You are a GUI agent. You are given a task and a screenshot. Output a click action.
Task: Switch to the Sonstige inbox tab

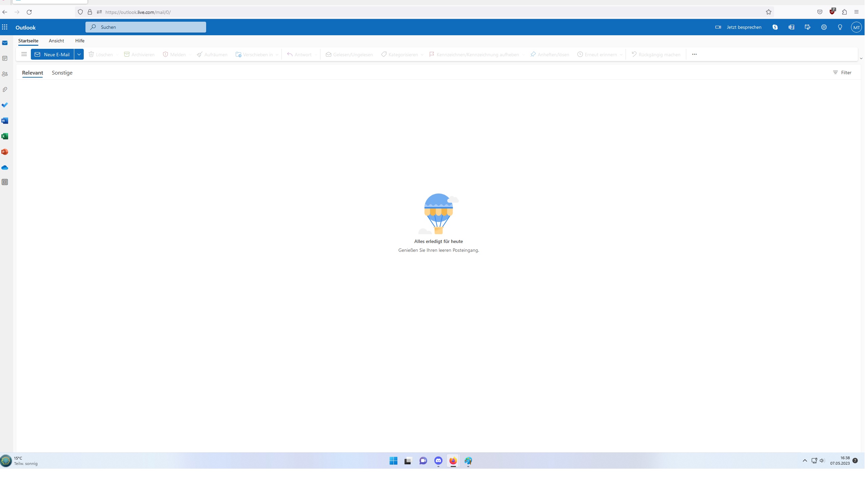62,73
